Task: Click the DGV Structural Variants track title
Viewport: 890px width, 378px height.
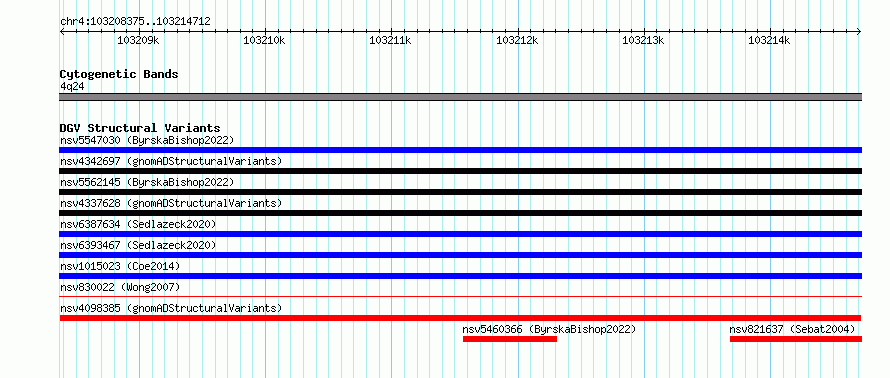Action: tap(140, 128)
